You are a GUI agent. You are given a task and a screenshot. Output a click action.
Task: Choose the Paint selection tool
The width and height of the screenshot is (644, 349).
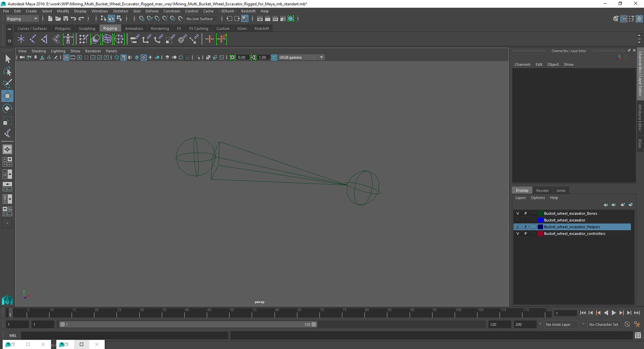(x=7, y=84)
